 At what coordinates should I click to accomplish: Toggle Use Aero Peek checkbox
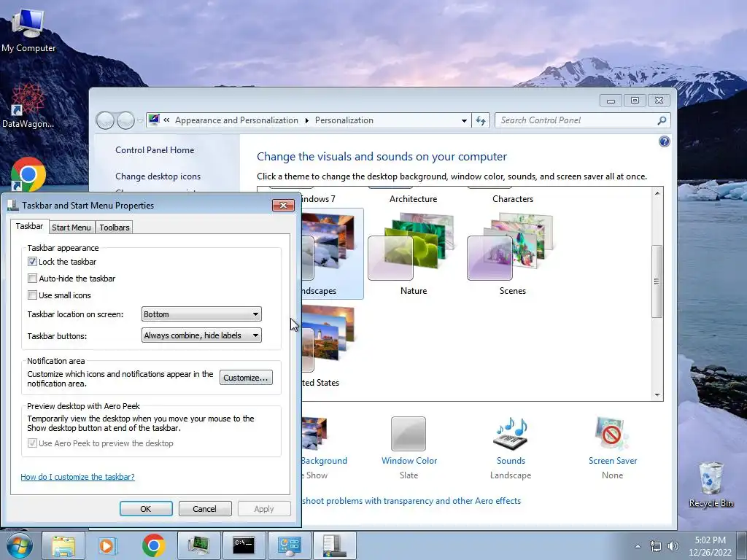(x=32, y=443)
